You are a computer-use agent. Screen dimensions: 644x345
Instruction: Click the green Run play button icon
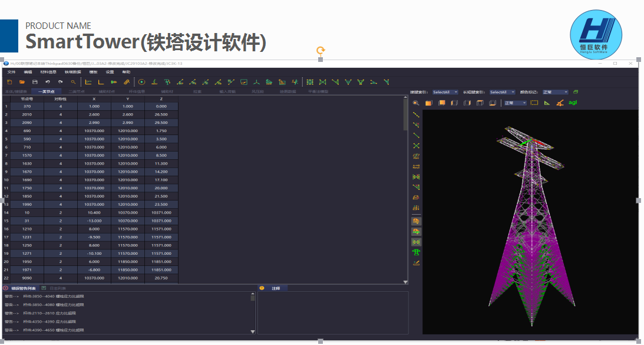coord(141,82)
